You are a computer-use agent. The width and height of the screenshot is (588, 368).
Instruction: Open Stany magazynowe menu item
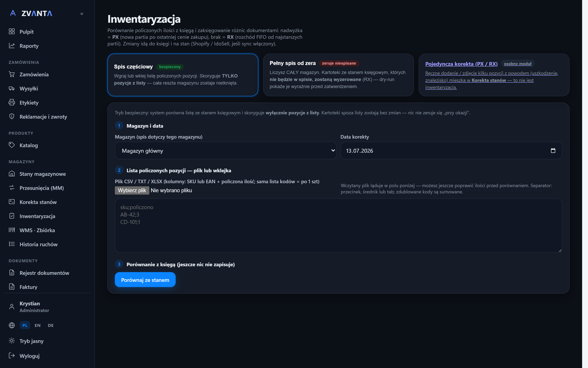[x=43, y=174]
